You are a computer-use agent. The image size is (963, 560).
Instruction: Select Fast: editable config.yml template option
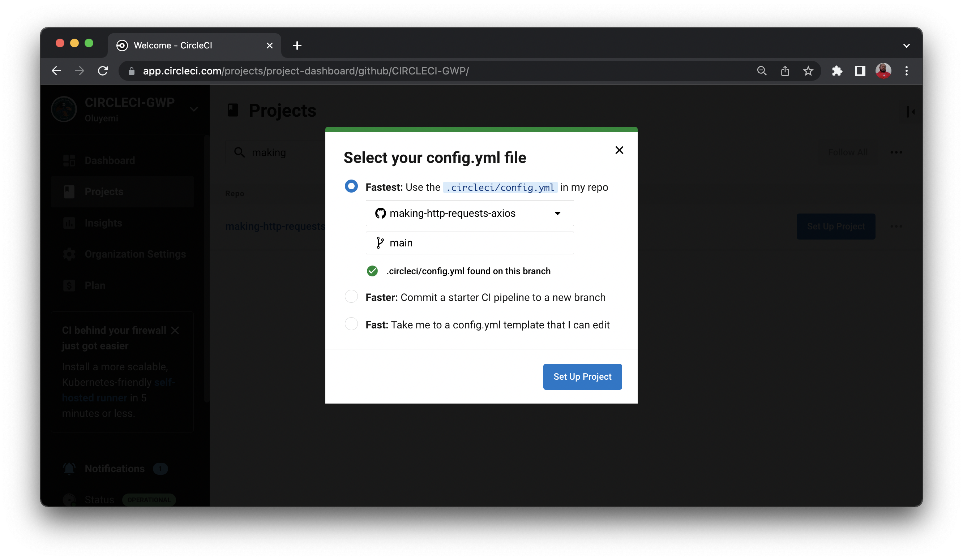pyautogui.click(x=351, y=324)
